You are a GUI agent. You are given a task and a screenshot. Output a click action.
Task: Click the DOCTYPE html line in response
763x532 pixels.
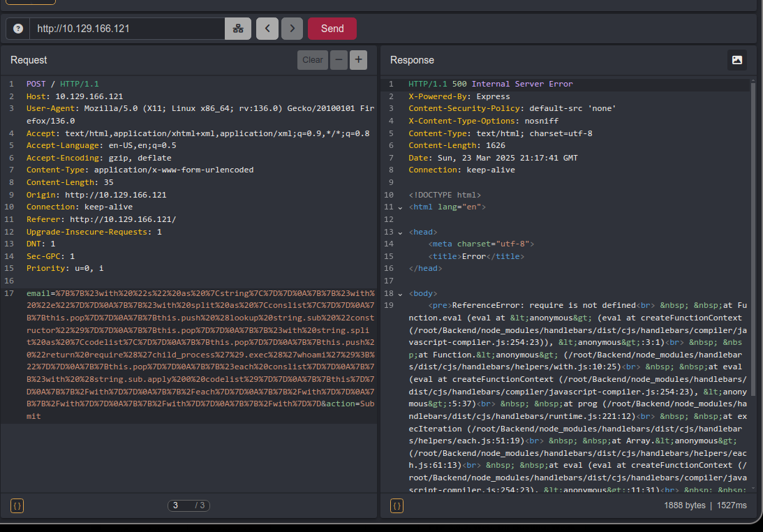click(x=445, y=195)
